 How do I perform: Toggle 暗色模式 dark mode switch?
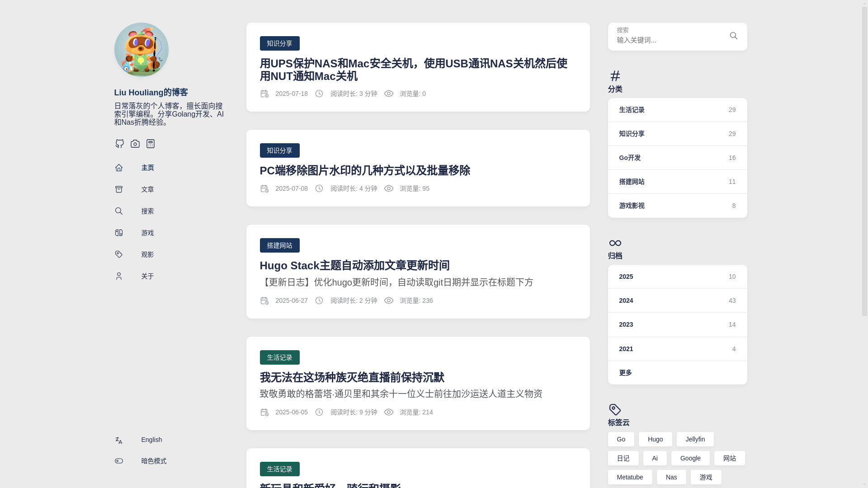coord(140,461)
